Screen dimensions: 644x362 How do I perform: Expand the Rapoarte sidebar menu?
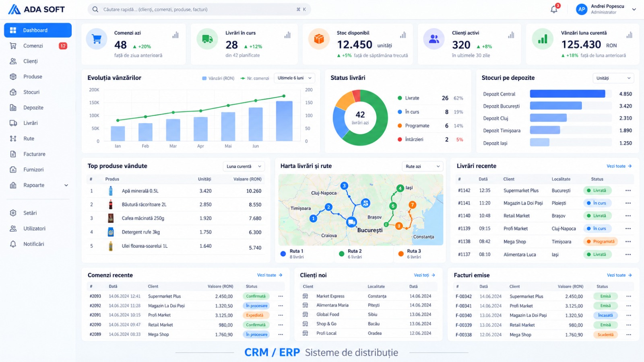pos(38,185)
